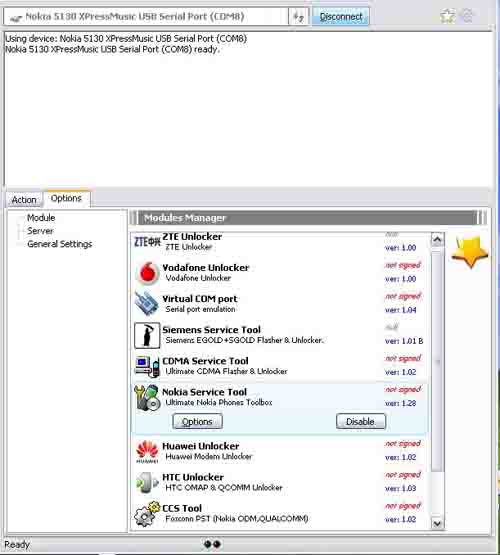
Task: Select the Vodafone Unlocker title
Action: click(206, 268)
